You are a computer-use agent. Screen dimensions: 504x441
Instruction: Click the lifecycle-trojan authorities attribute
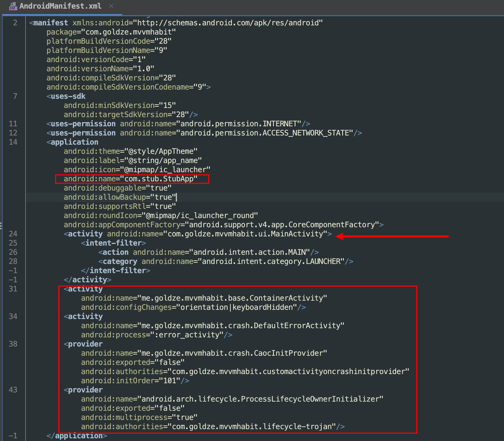[213, 427]
